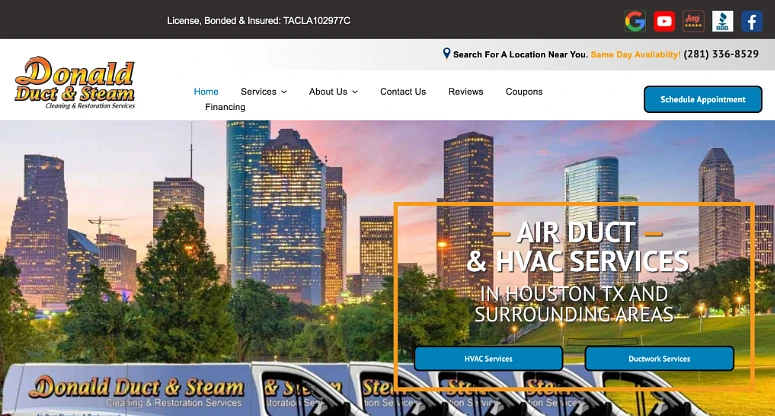Click the Angi ratings icon
Viewport: 775px width, 416px height.
pyautogui.click(x=693, y=21)
